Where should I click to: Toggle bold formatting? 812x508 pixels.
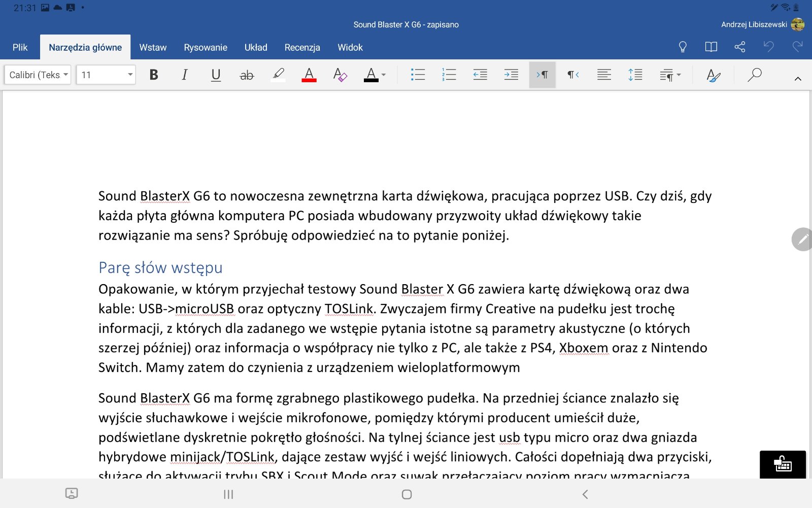click(154, 75)
